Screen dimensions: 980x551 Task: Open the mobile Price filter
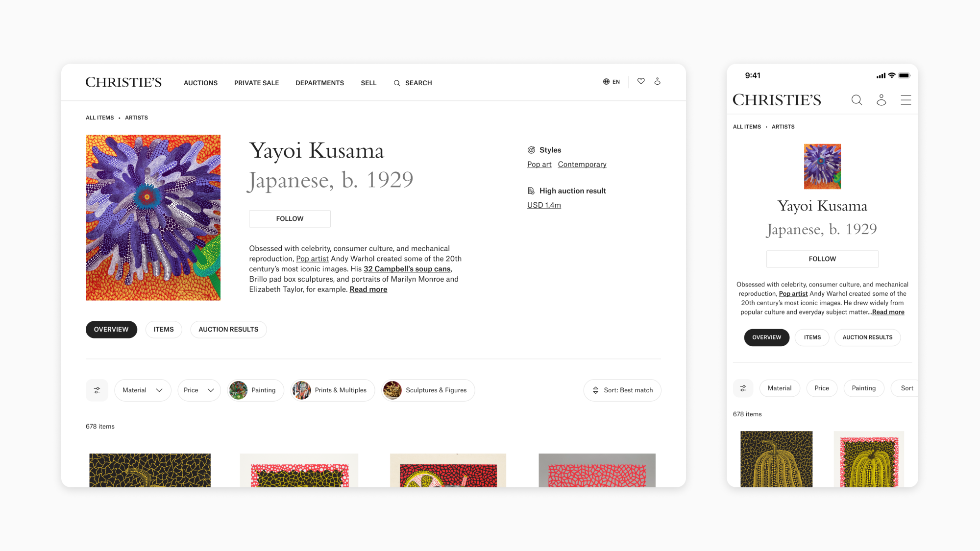pos(822,388)
